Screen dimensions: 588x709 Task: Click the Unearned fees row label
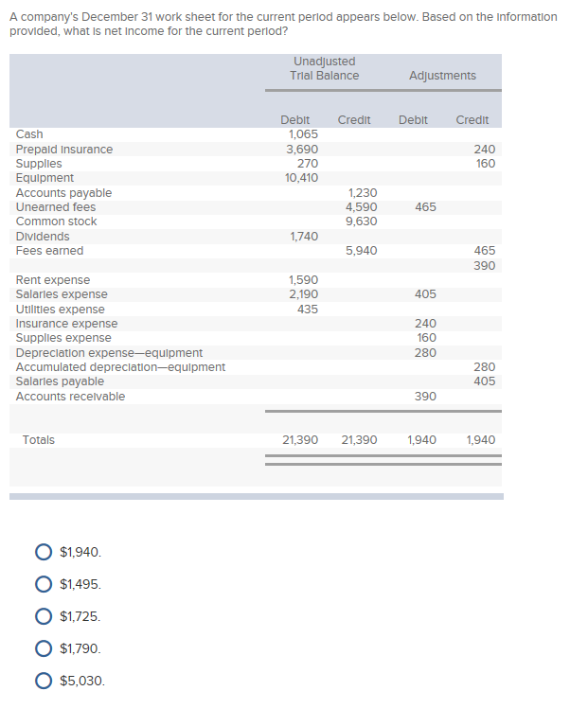pos(56,207)
